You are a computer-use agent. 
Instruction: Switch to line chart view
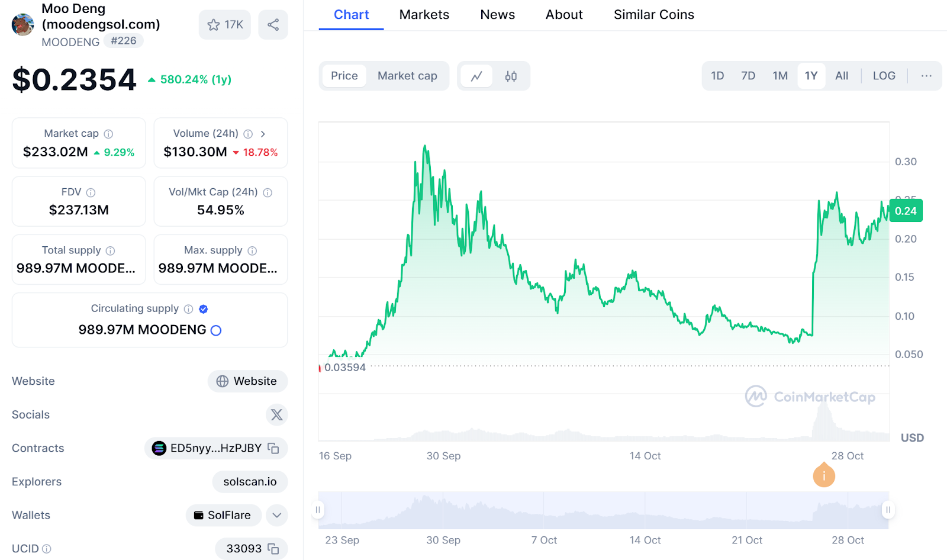[476, 76]
